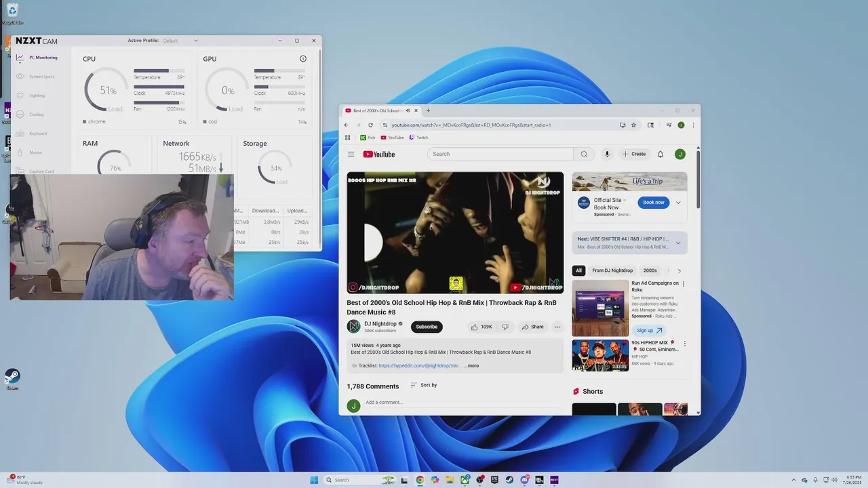Expand description with ...more

click(x=471, y=365)
